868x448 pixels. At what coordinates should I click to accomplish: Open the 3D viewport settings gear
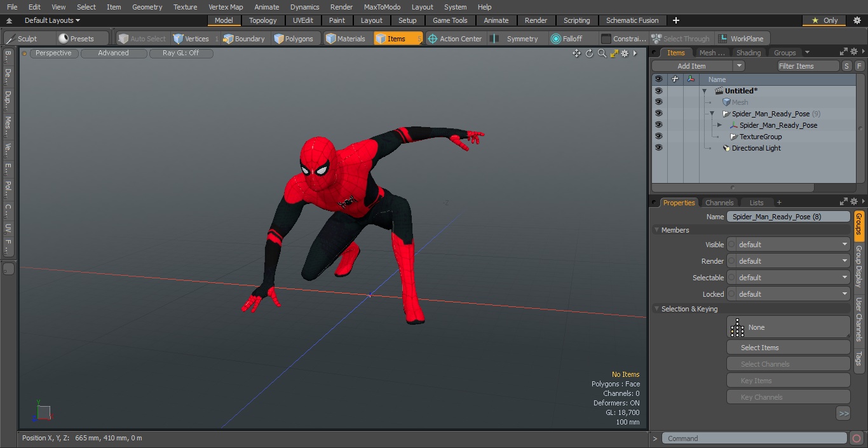(x=625, y=53)
